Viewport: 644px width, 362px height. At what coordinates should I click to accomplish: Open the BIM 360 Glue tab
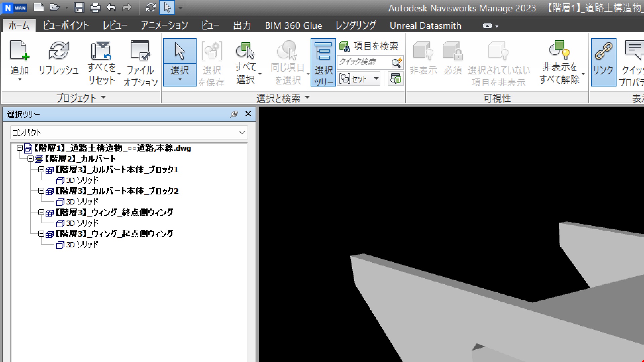[x=293, y=25]
